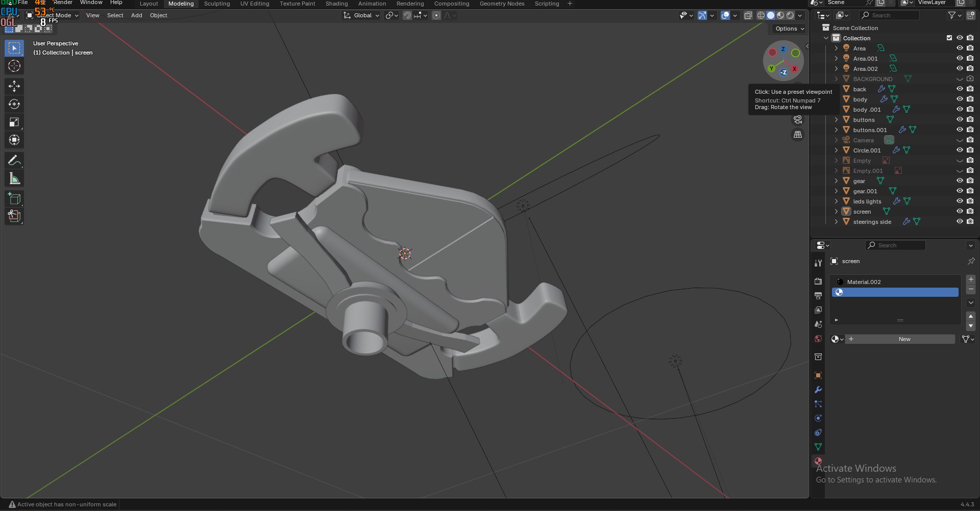Toggle X-ray display mode
This screenshot has width=980, height=511.
pos(748,15)
